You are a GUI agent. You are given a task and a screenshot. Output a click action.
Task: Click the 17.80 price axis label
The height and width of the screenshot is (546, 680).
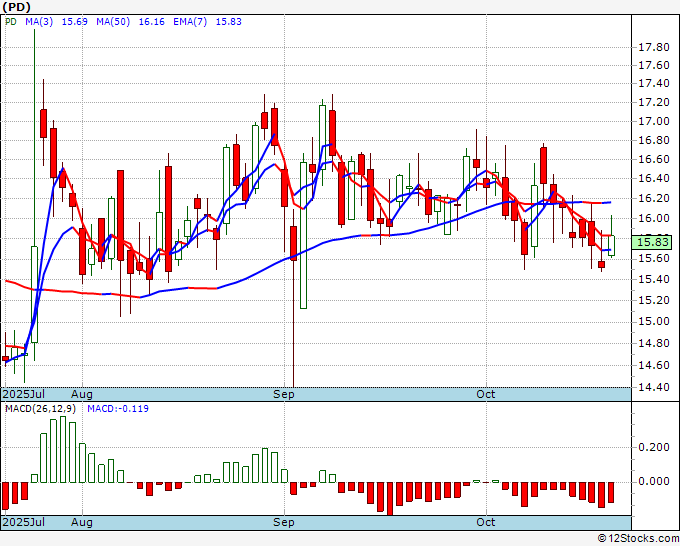click(x=654, y=47)
